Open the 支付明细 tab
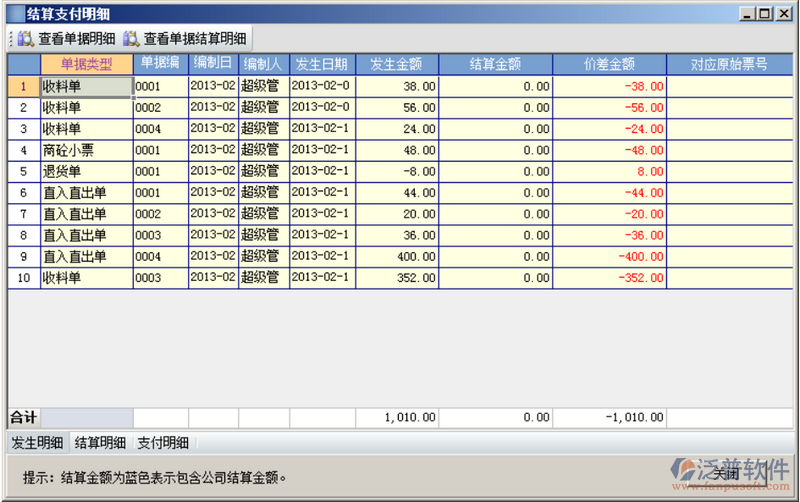This screenshot has width=800, height=502. tap(163, 443)
